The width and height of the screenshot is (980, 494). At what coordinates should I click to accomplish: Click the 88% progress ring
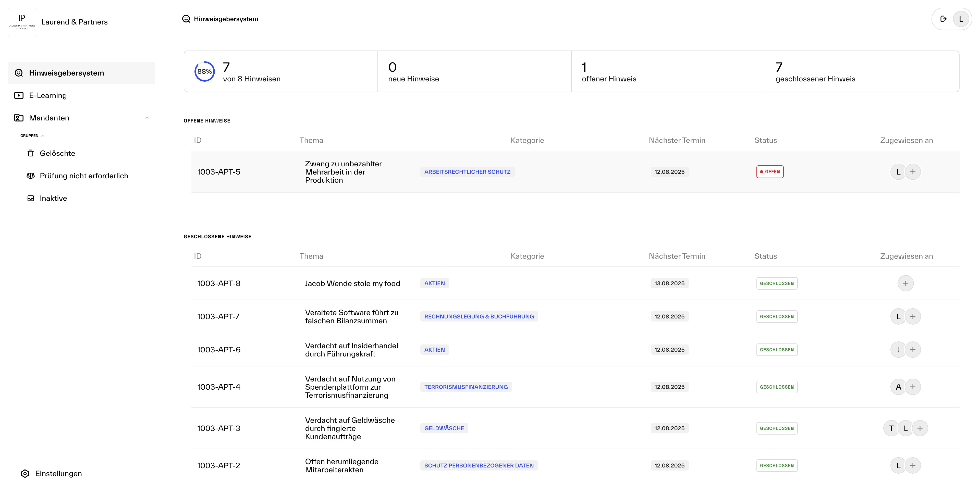tap(204, 71)
